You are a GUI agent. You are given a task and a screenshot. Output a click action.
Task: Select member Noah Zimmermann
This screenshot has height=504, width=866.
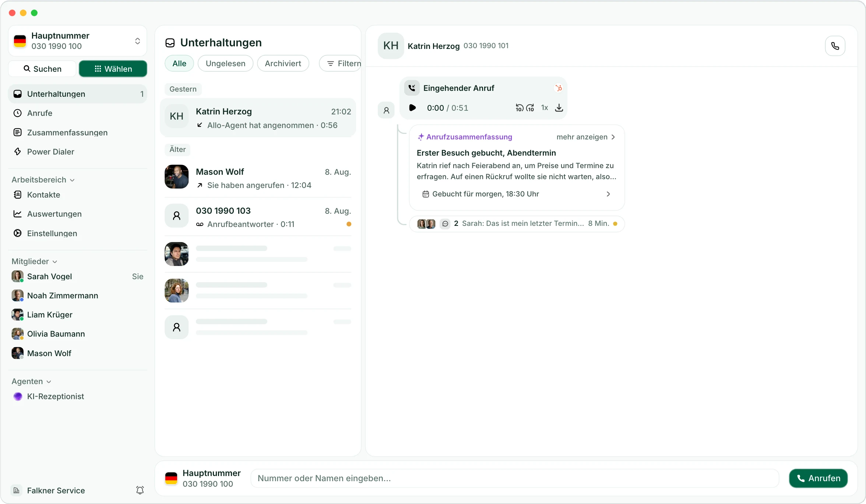click(78, 295)
